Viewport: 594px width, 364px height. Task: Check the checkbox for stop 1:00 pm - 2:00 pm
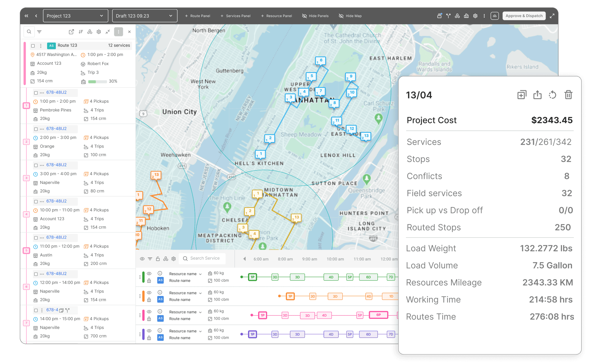[x=36, y=93]
